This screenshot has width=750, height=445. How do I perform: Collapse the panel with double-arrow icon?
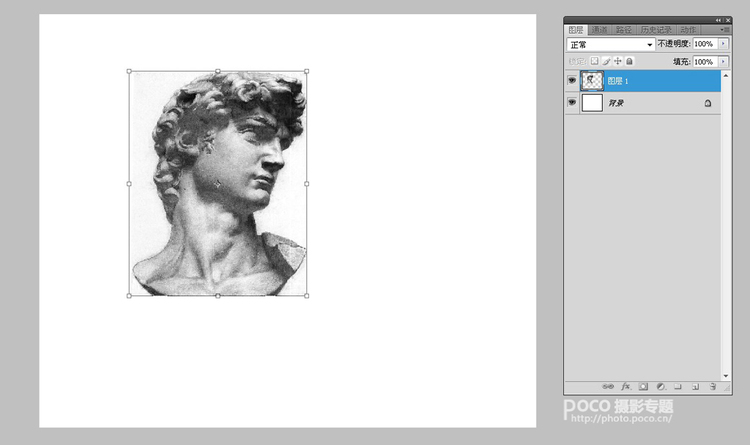(x=718, y=20)
